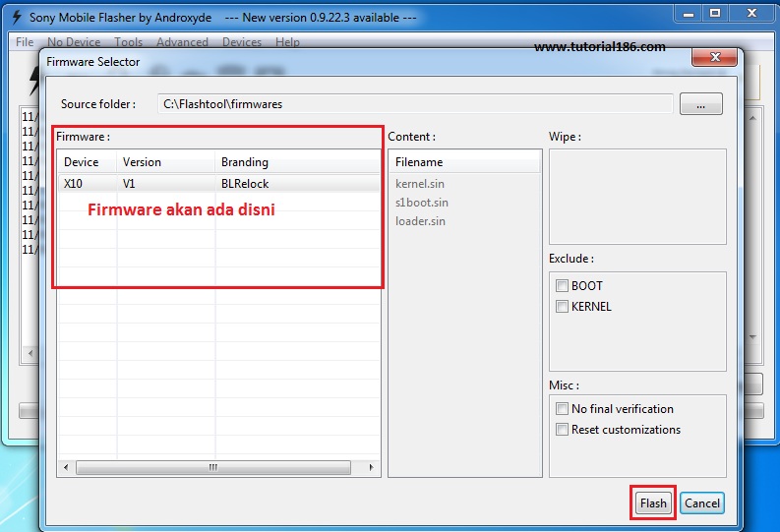
Task: Minimize the Sony Mobile Flasher window
Action: pyautogui.click(x=689, y=14)
